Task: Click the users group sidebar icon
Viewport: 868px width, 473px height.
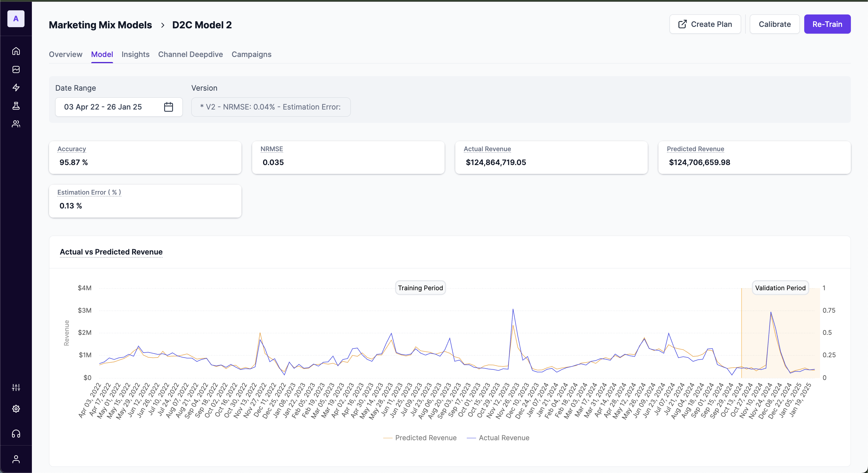Action: click(x=16, y=124)
